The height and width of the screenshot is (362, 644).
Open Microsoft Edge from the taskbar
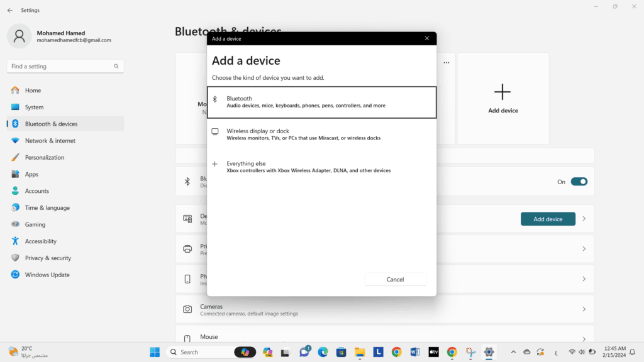click(323, 352)
